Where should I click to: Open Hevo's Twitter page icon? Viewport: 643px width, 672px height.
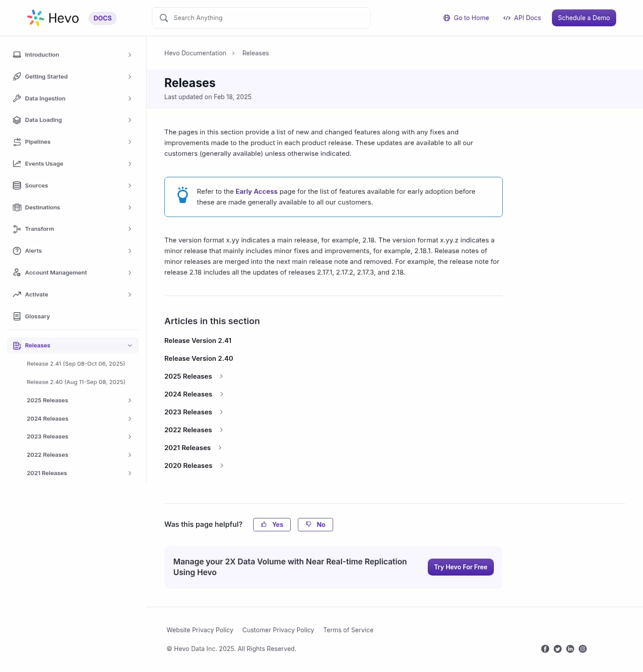(557, 649)
